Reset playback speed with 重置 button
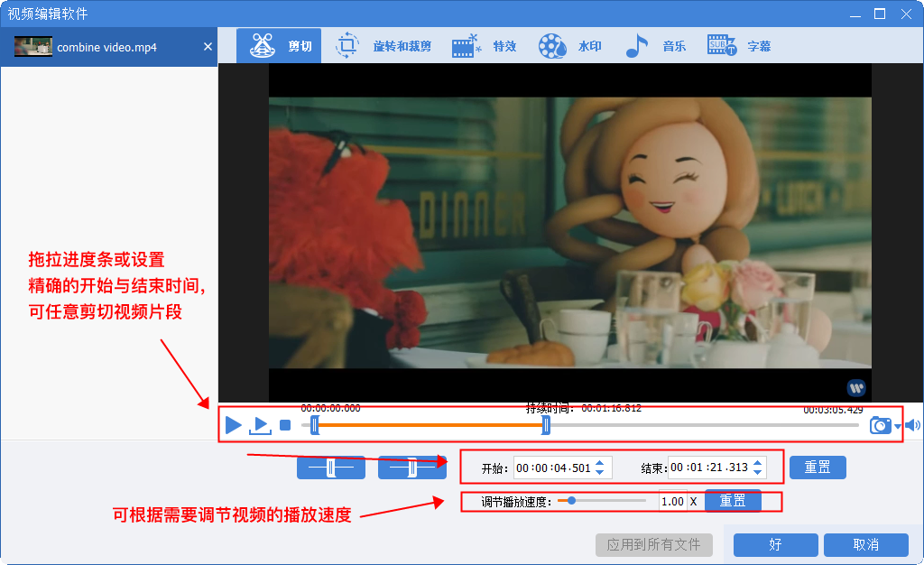The height and width of the screenshot is (565, 924). tap(733, 501)
